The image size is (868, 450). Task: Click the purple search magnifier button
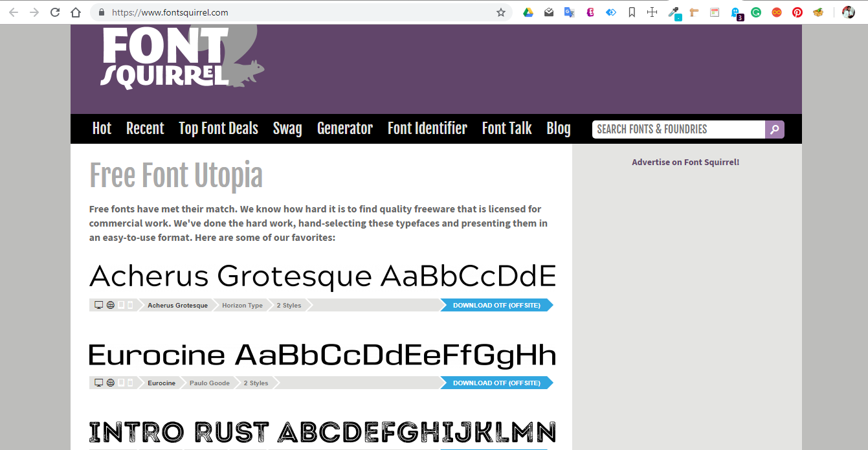pyautogui.click(x=775, y=129)
